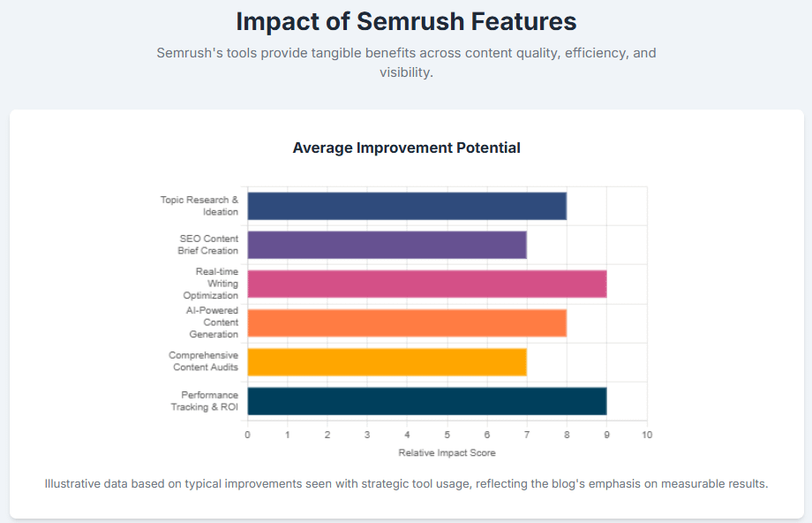Click the 0 tick label on x-axis
Viewport: 812px width, 523px height.
click(x=247, y=435)
